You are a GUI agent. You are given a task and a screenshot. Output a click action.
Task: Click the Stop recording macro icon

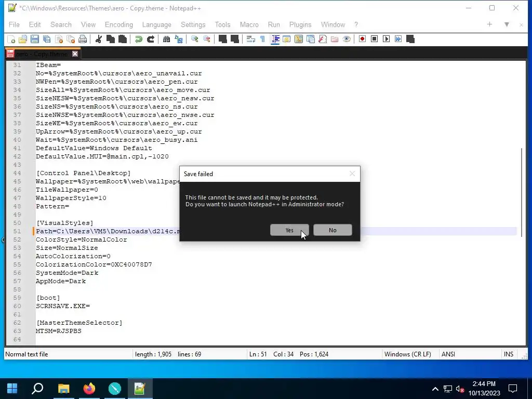[x=374, y=39]
